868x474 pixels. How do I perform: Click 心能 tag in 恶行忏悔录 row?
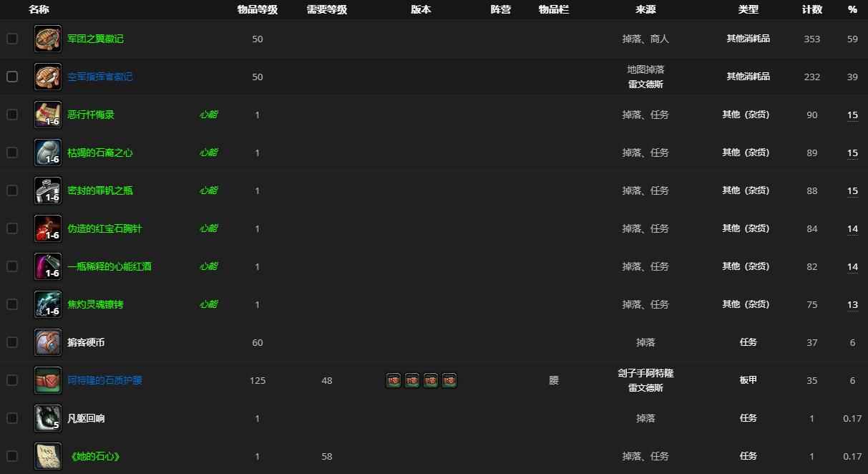point(208,115)
